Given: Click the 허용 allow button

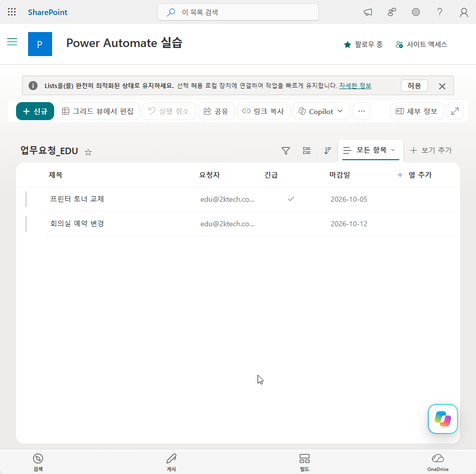Looking at the screenshot, I should coord(414,86).
